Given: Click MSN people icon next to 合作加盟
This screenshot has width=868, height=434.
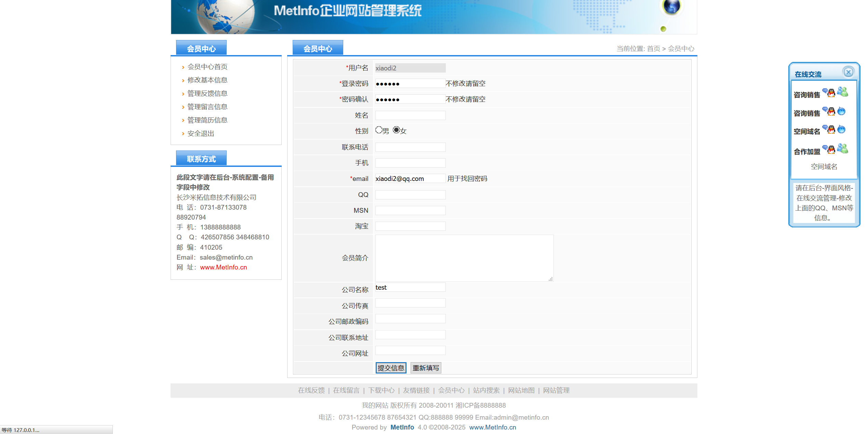Looking at the screenshot, I should click(843, 149).
